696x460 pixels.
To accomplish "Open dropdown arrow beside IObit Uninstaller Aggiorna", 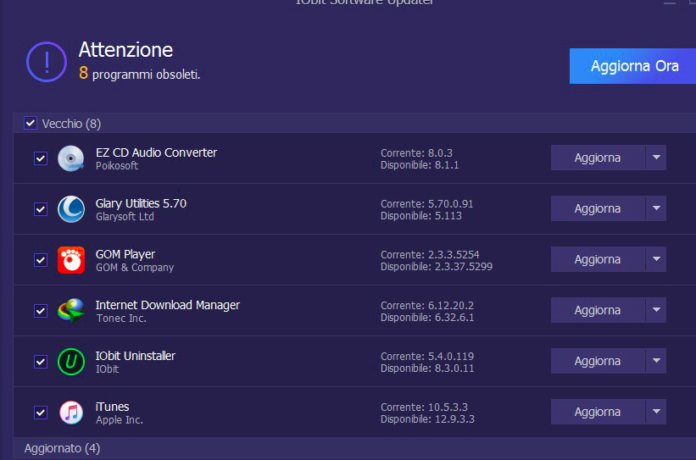I will 656,361.
